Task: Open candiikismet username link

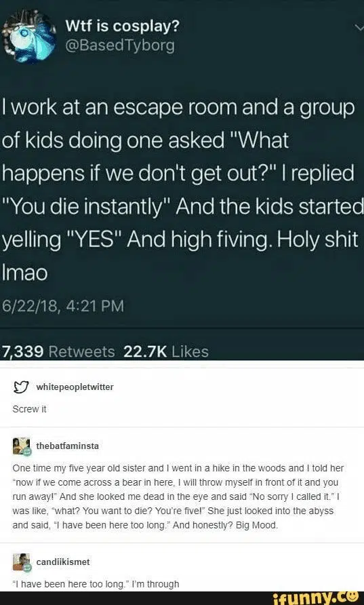Action: click(x=63, y=562)
